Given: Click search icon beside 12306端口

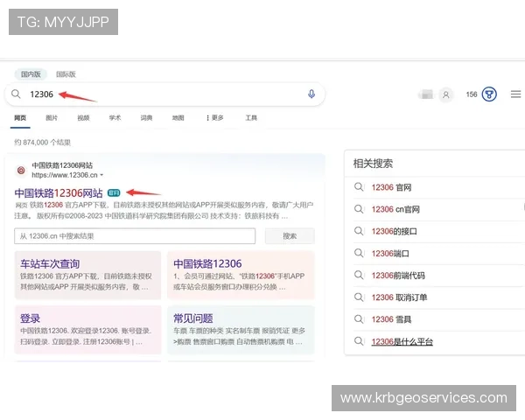Looking at the screenshot, I should click(359, 253).
